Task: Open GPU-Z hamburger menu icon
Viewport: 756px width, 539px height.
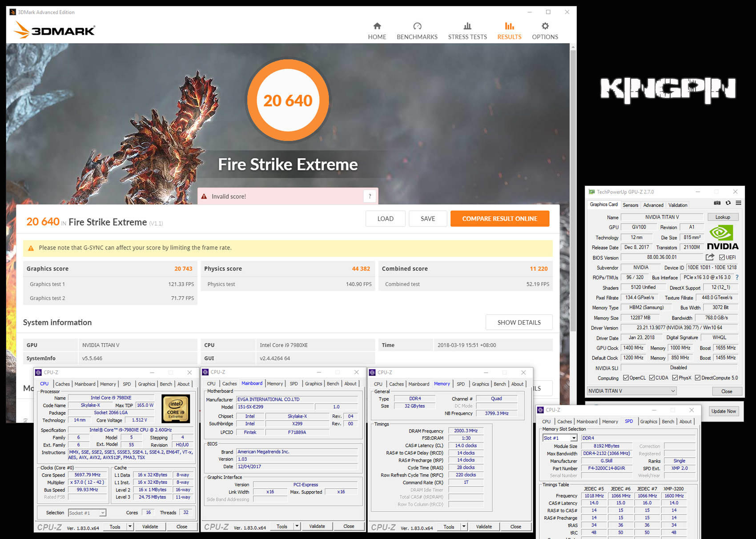Action: (738, 203)
